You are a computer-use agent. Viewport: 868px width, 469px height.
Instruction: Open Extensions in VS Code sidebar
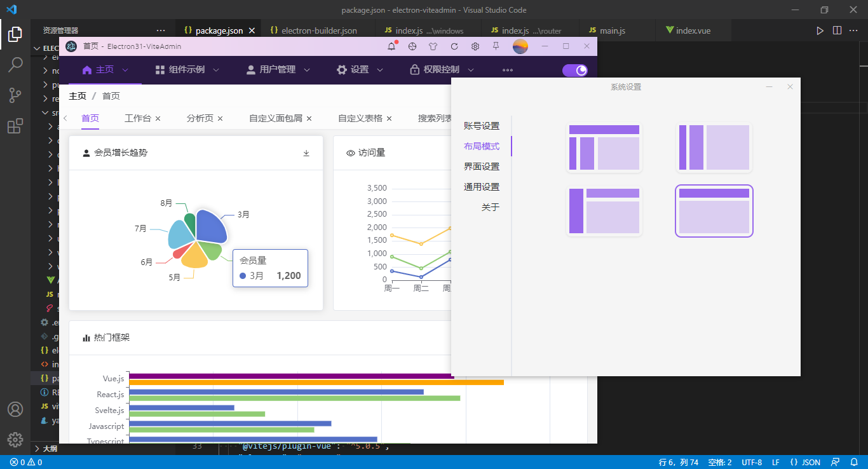coord(15,126)
